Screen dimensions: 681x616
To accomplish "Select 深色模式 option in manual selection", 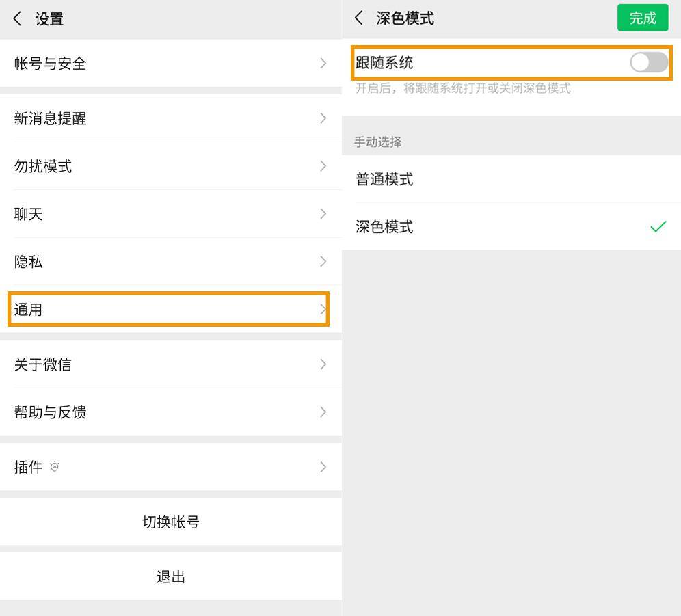I will [511, 226].
